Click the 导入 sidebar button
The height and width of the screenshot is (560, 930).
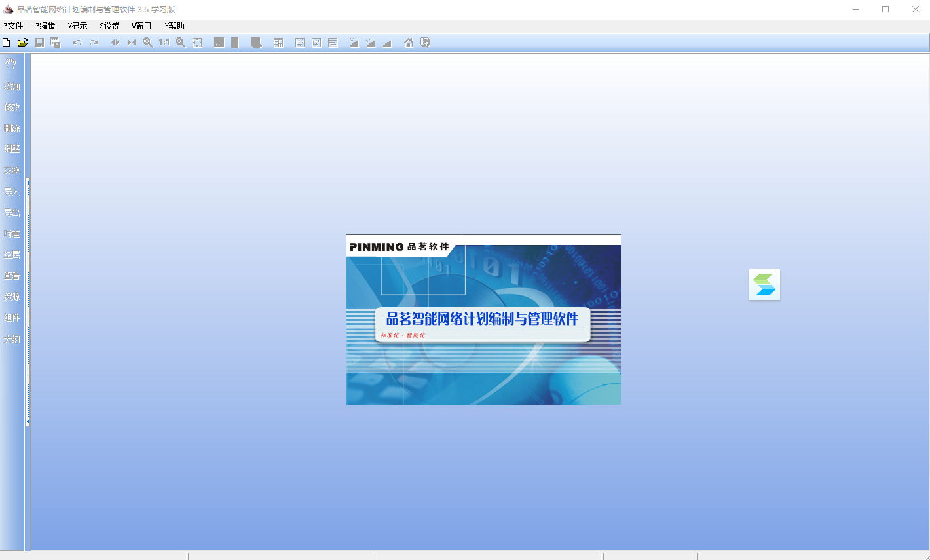point(12,191)
